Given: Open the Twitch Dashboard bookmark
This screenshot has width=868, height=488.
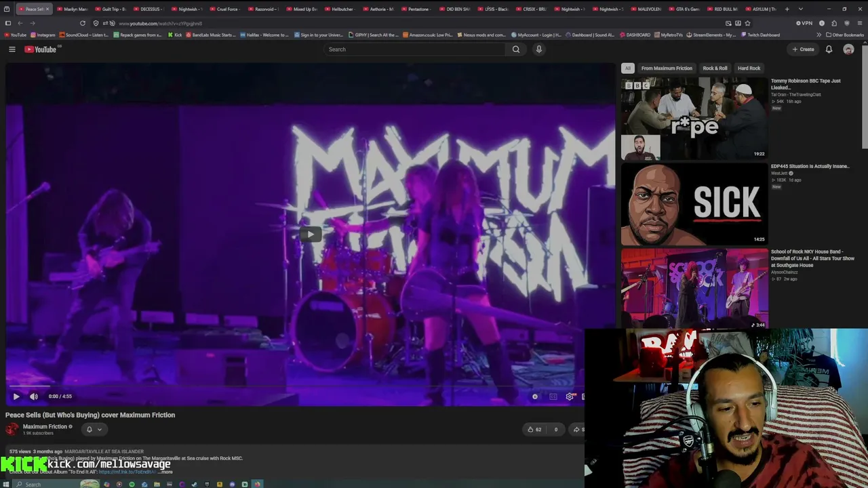Looking at the screenshot, I should tap(760, 35).
